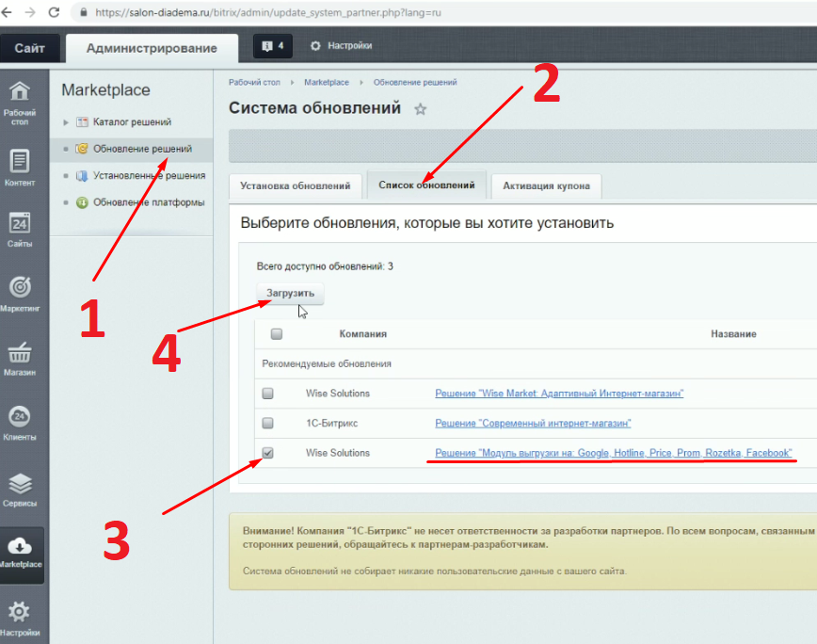Open the Marketplace cloud icon in sidebar
The width and height of the screenshot is (817, 644).
click(x=20, y=546)
